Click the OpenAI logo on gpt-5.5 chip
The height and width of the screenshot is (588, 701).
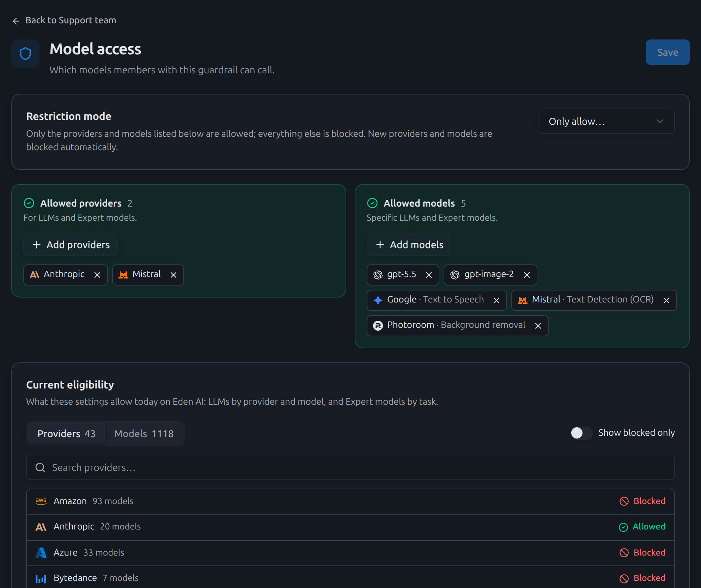click(x=378, y=275)
